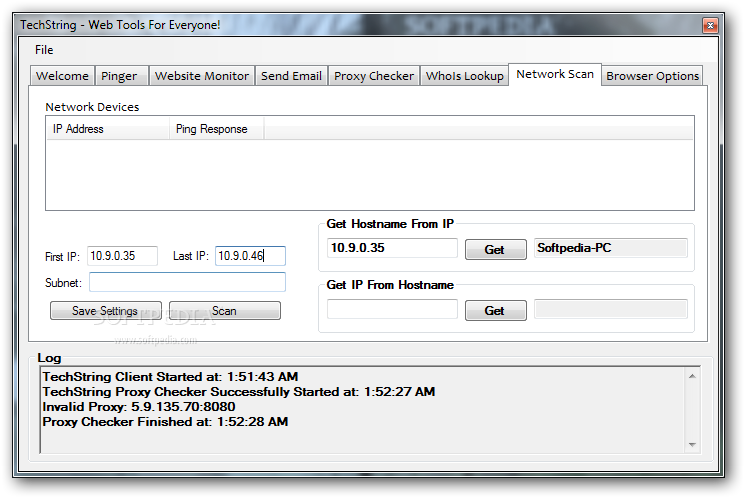
Task: Click the Log scrollbar down arrow
Action: [x=692, y=445]
